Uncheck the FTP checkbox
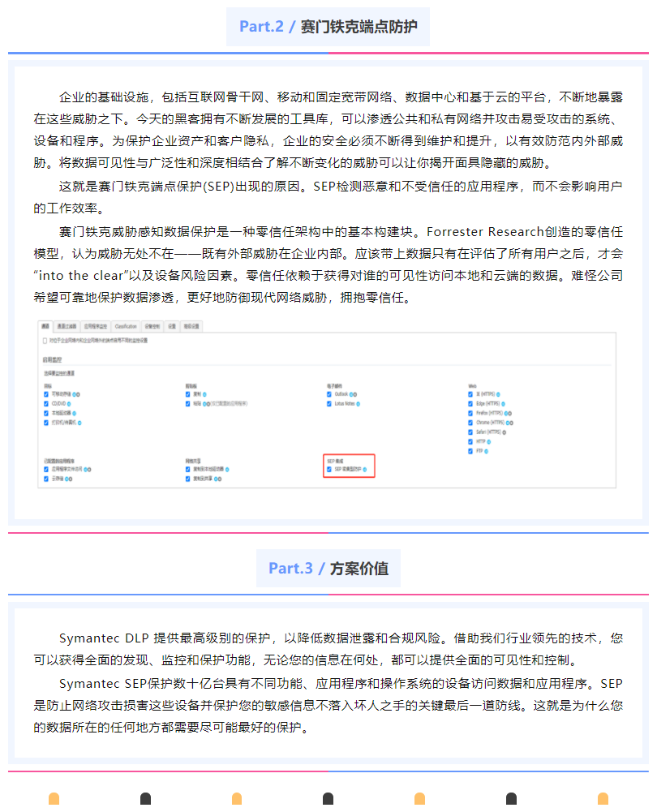 click(470, 451)
